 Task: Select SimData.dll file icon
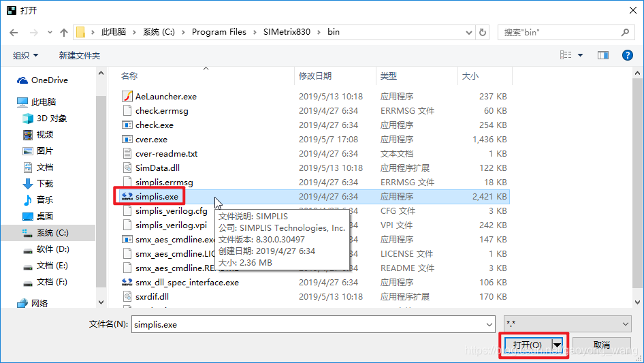point(127,168)
